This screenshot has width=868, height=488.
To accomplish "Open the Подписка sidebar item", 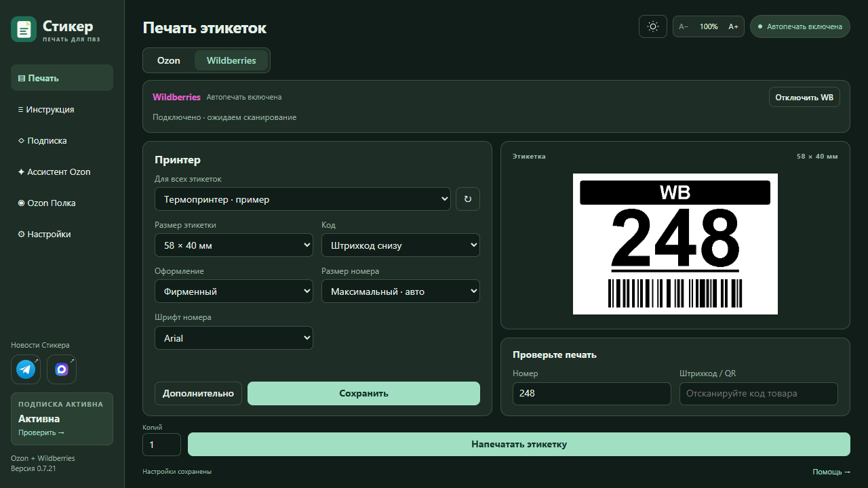I will click(x=62, y=140).
